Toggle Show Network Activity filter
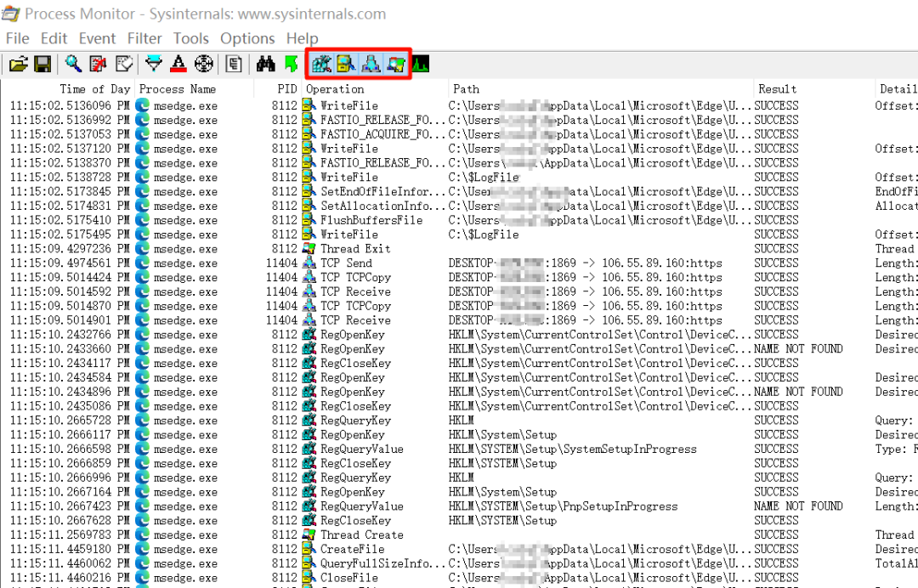Image resolution: width=918 pixels, height=588 pixels. tap(369, 63)
